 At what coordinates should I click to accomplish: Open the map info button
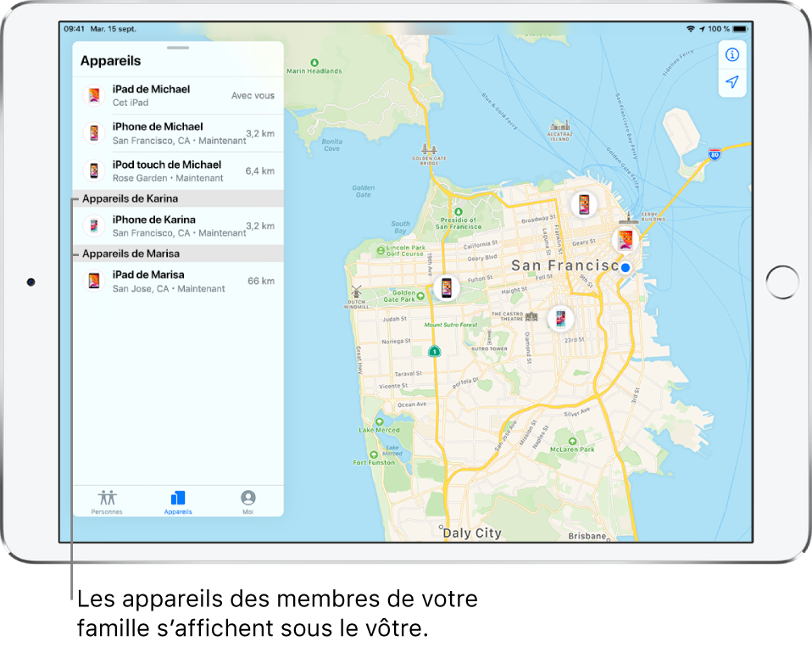pyautogui.click(x=731, y=54)
